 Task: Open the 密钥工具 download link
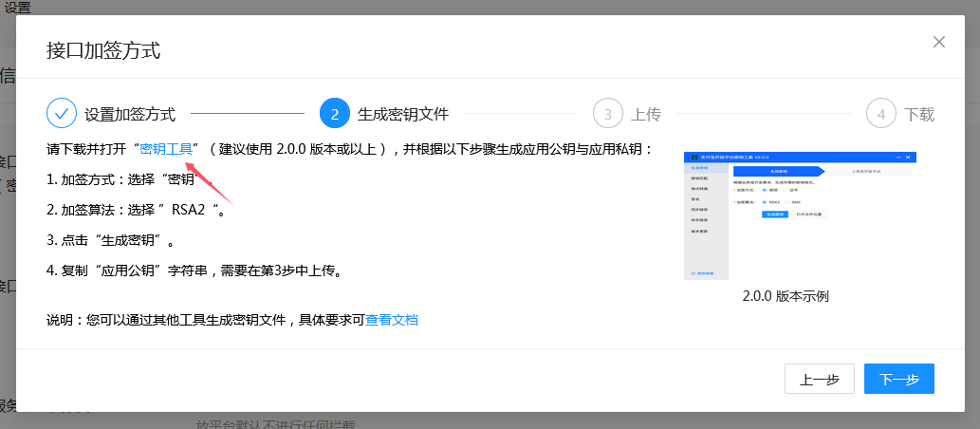[x=166, y=149]
